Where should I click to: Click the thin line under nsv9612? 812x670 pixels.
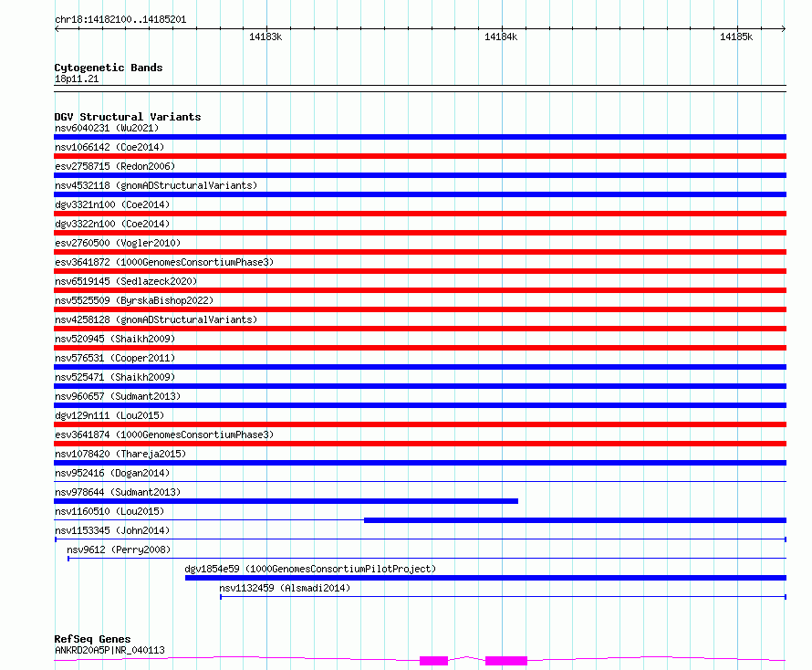[427, 559]
